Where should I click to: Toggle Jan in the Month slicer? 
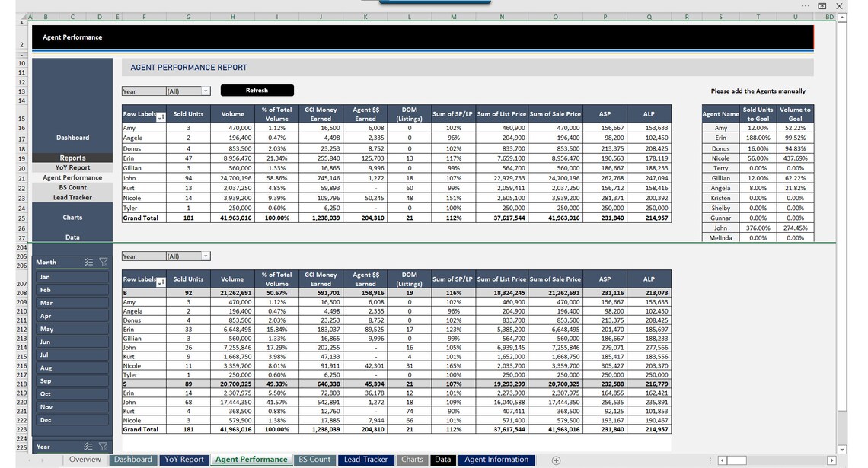71,276
